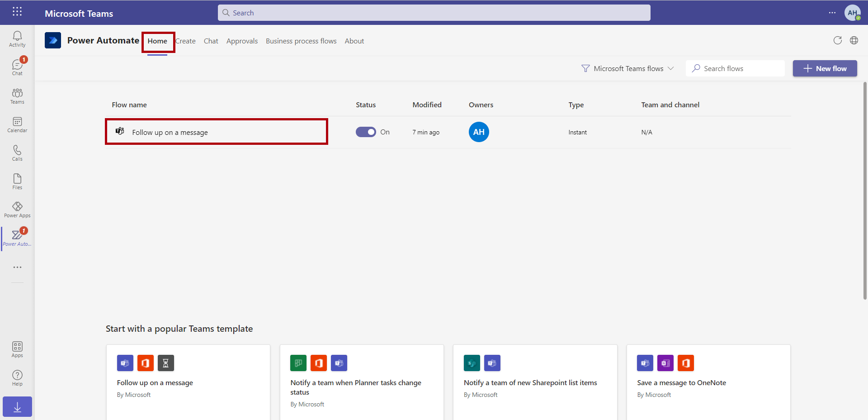Expand the Microsoft Teams flows filter dropdown

628,68
